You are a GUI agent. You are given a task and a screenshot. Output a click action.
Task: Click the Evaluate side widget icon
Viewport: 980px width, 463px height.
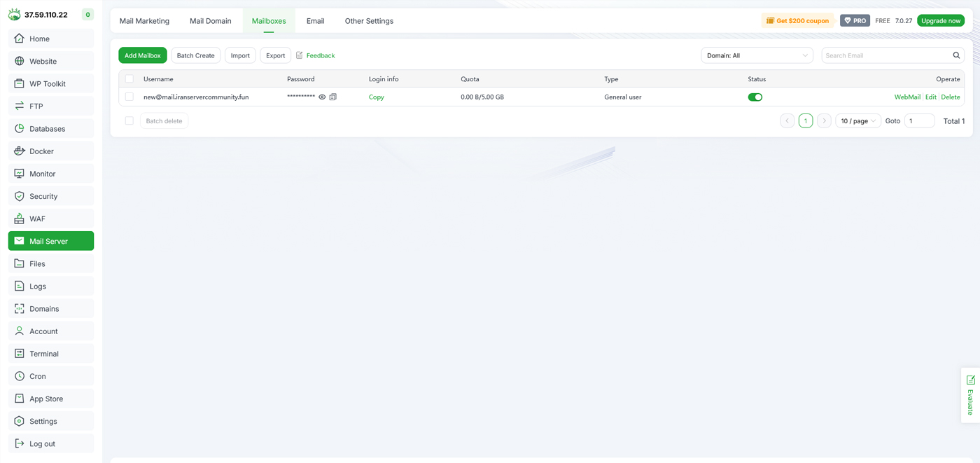(970, 380)
